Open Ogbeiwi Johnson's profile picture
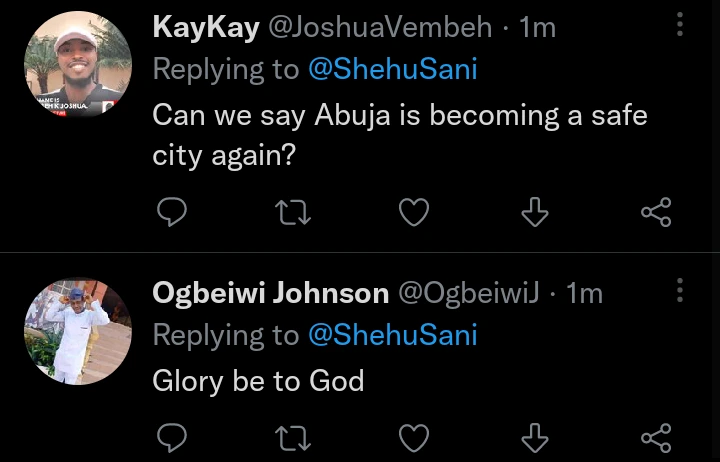720x462 pixels. 78,331
